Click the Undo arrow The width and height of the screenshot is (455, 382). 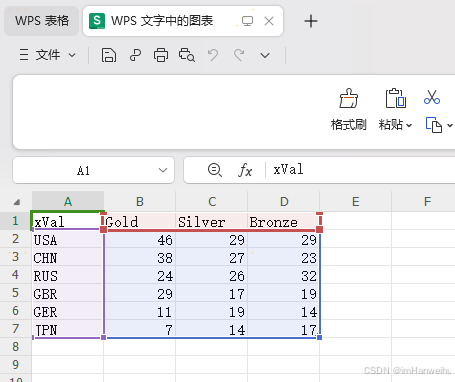click(213, 55)
